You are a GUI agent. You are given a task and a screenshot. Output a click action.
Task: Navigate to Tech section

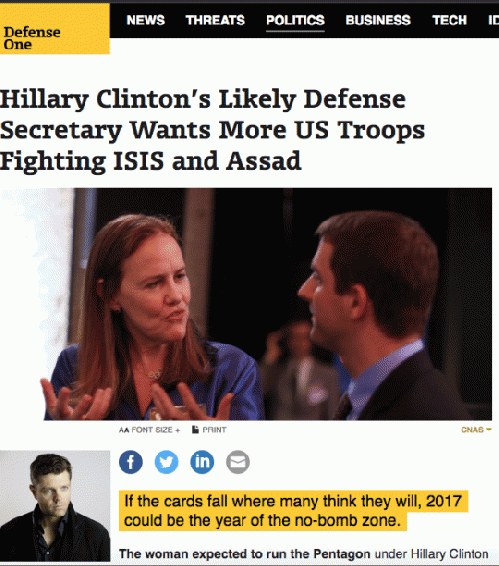tap(450, 20)
